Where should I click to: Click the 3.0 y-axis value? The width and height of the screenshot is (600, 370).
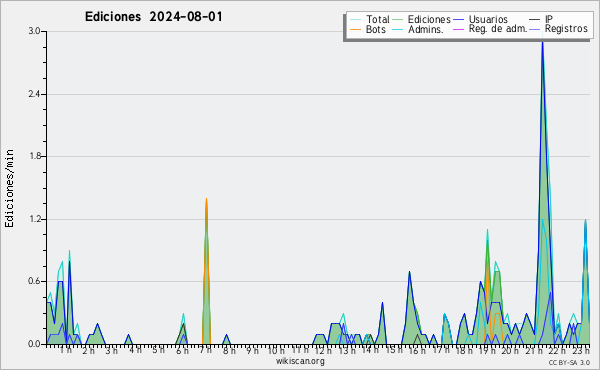coord(34,31)
